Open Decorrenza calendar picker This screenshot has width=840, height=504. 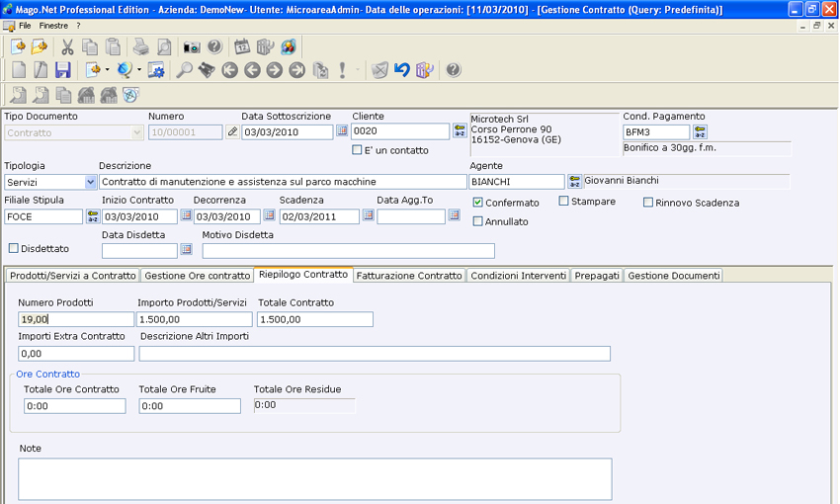coord(270,215)
